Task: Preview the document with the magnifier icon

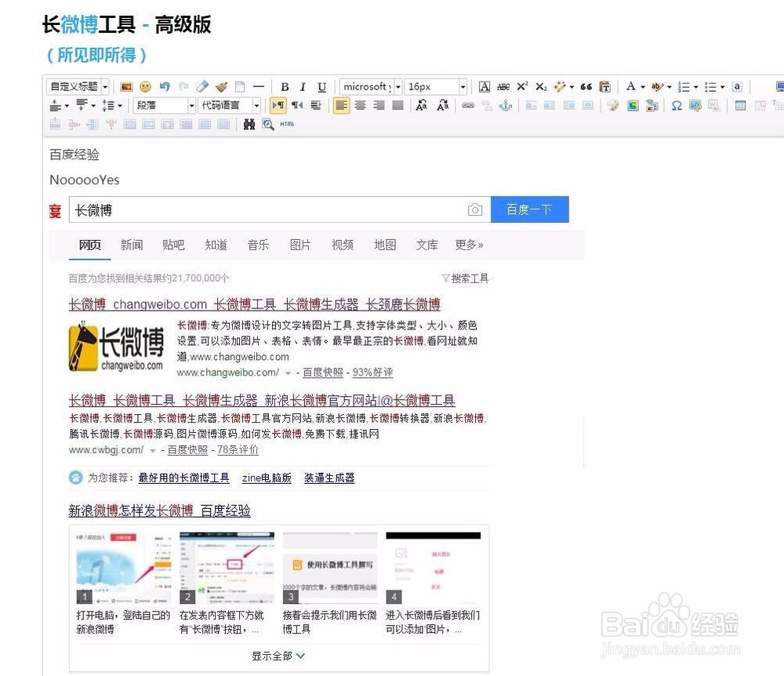Action: pos(268,124)
